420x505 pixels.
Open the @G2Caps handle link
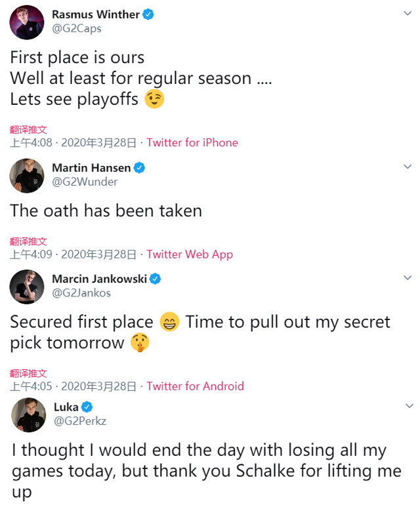point(76,29)
